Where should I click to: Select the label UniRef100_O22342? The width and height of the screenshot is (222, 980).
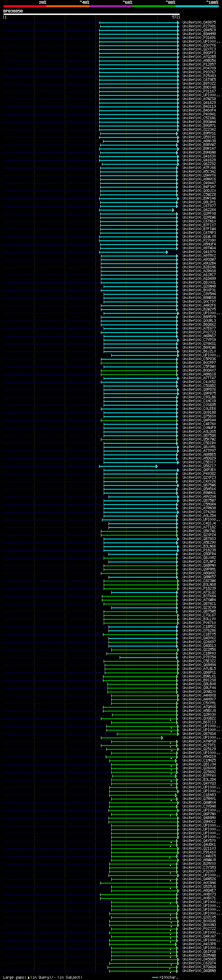(x=199, y=129)
